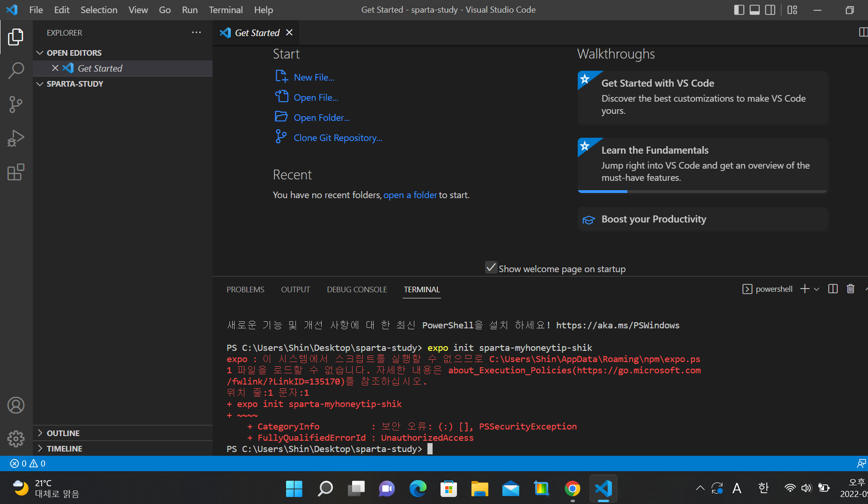Viewport: 868px width, 504px height.
Task: Open Boost your Productivity walkthrough
Action: coord(702,219)
